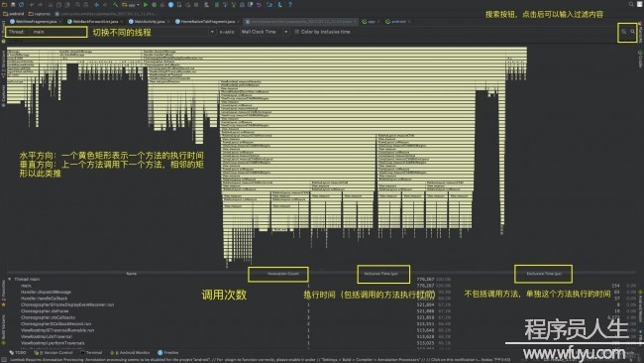644x363 pixels.
Task: Enable Color by inclusive time checkbox
Action: pos(297,32)
